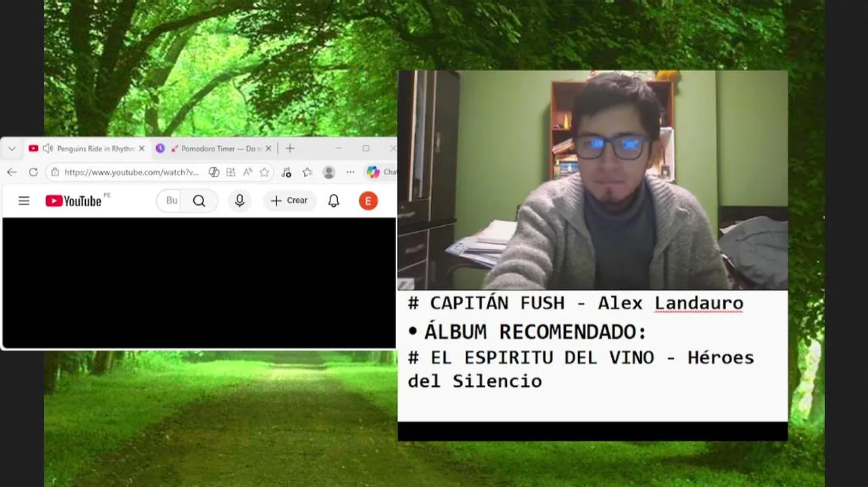Maximize the Edge browser window
The image size is (868, 487).
click(366, 149)
